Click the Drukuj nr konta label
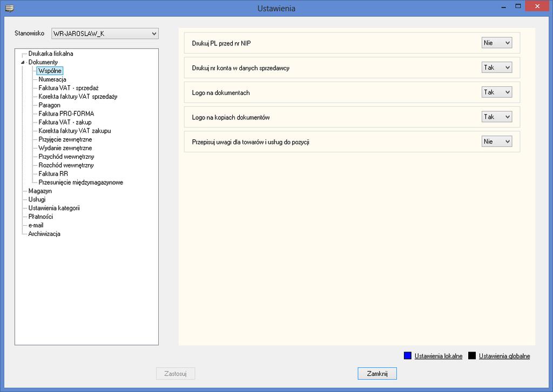 pos(240,68)
